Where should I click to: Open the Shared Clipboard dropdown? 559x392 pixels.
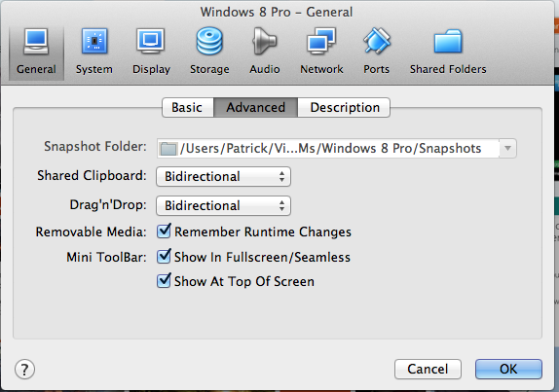[x=224, y=177]
